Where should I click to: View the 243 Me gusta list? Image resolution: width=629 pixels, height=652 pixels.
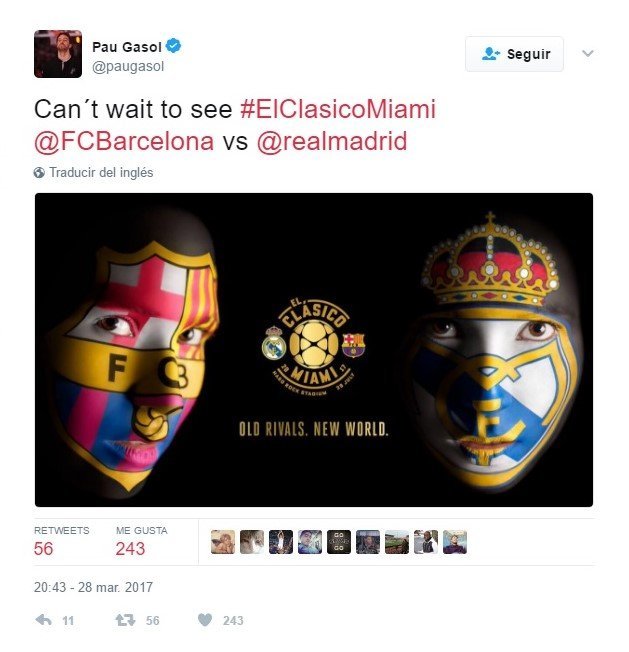(141, 543)
